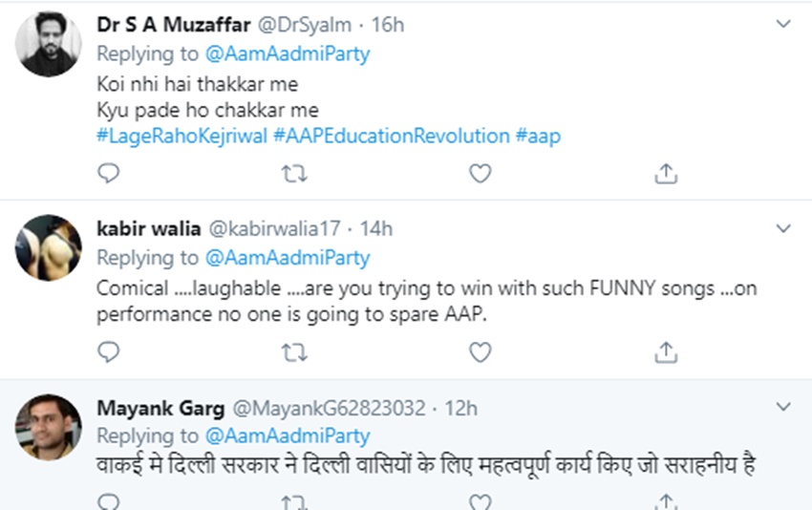Reply to kabir walia's tweet

click(x=110, y=352)
